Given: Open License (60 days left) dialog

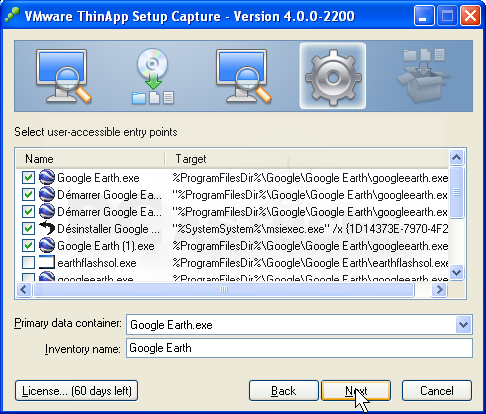Looking at the screenshot, I should [x=76, y=390].
